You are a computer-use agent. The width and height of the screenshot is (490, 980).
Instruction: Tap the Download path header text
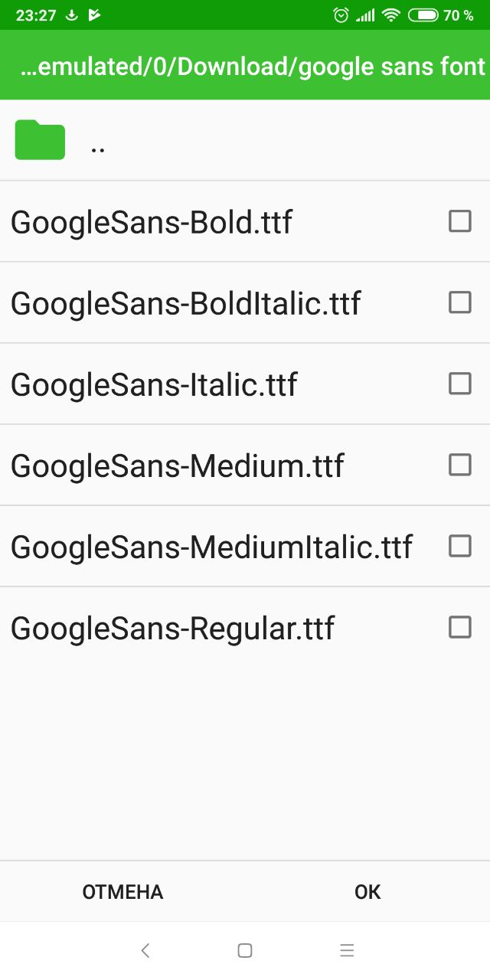pos(253,67)
